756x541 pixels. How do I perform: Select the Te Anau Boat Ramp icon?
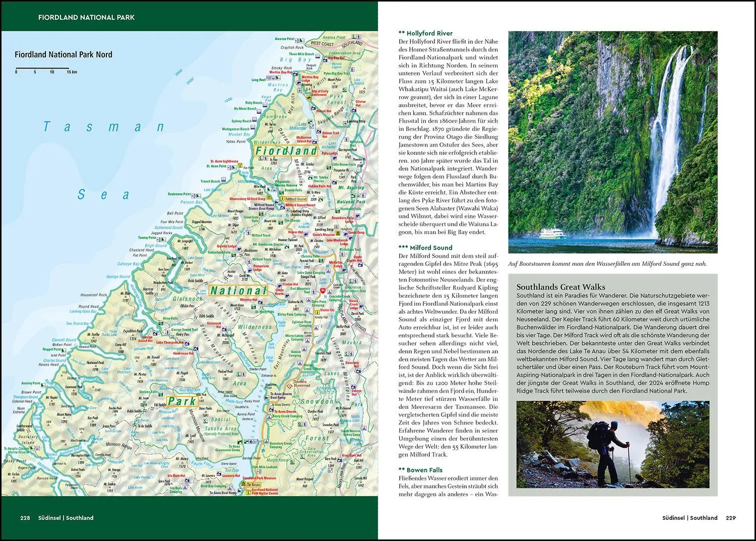click(240, 491)
